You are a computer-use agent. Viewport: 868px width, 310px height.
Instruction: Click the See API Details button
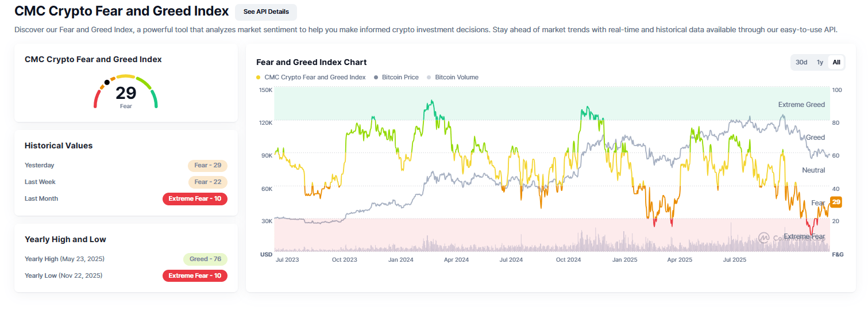click(265, 12)
